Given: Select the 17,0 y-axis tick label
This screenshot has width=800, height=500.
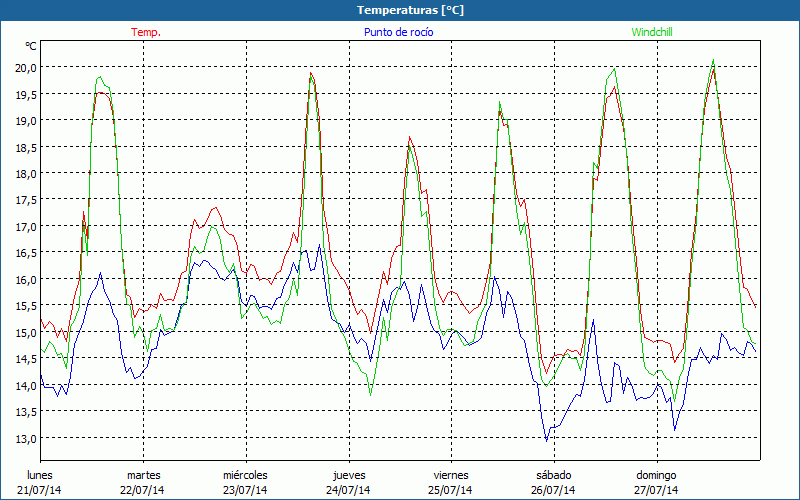Looking at the screenshot, I should tap(24, 226).
